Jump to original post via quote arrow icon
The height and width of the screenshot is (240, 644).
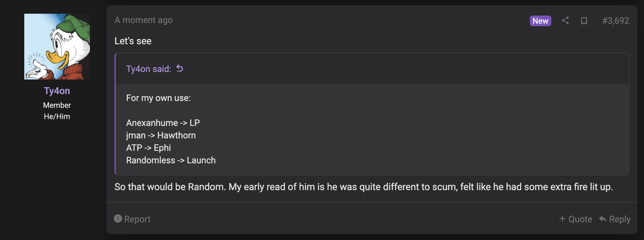click(180, 68)
